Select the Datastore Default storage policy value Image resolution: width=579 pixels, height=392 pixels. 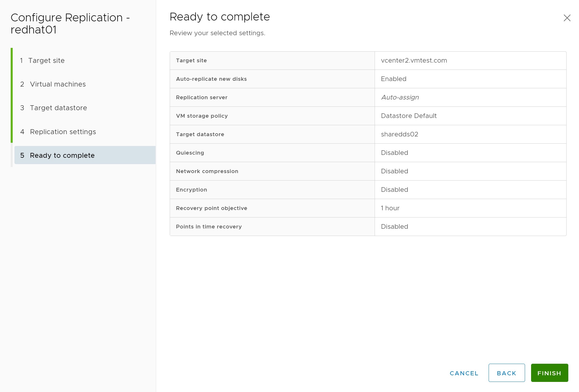(x=408, y=116)
